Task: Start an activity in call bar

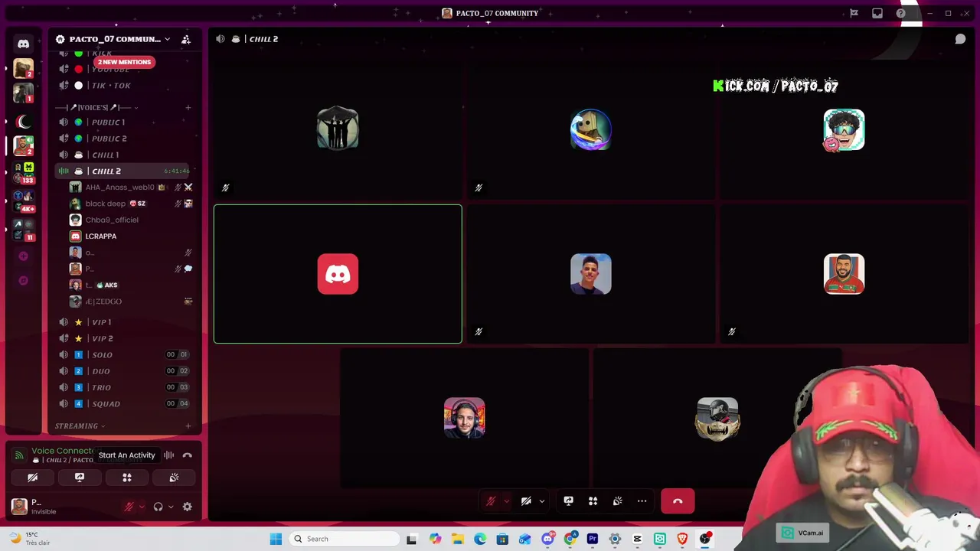Action: 593,501
